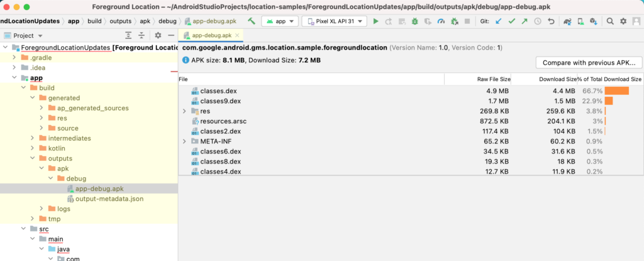
Task: Click Expand All in Project panel toolbar
Action: click(128, 35)
